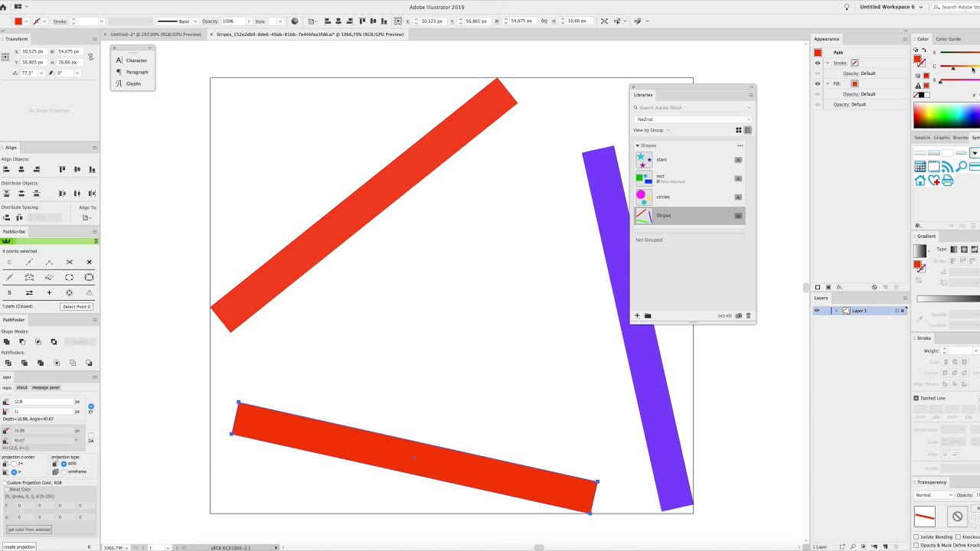The width and height of the screenshot is (980, 551).
Task: Switch Libraries panel to grid view
Action: pos(739,130)
